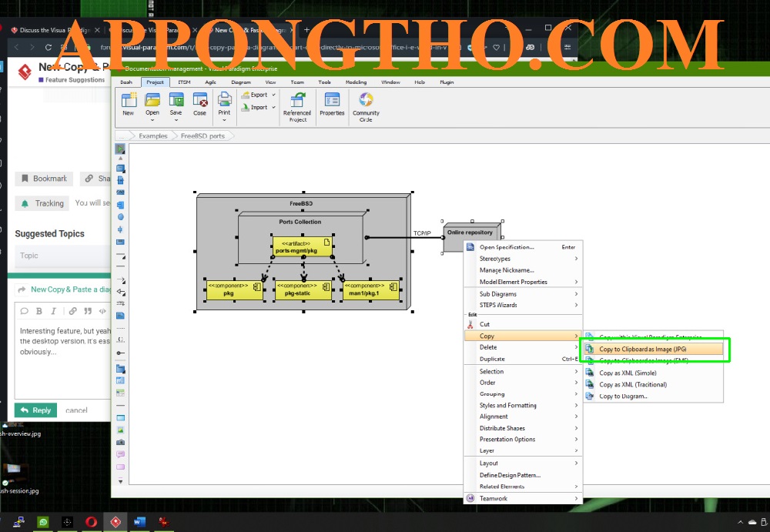Open the Teamwork submenu
Image resolution: width=770 pixels, height=532 pixels.
(524, 498)
